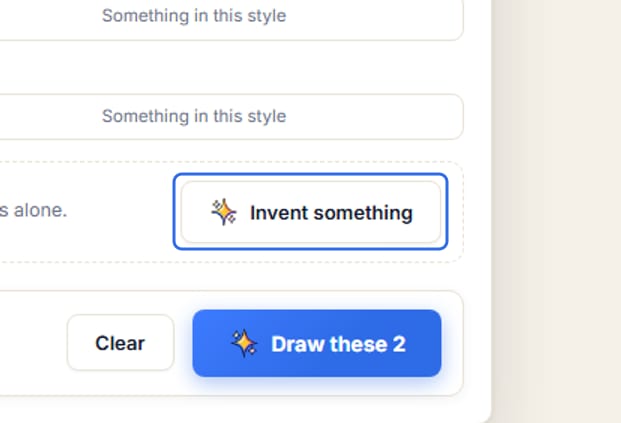Image resolution: width=621 pixels, height=423 pixels.
Task: Focus the upper Something in this style field
Action: pos(232,16)
